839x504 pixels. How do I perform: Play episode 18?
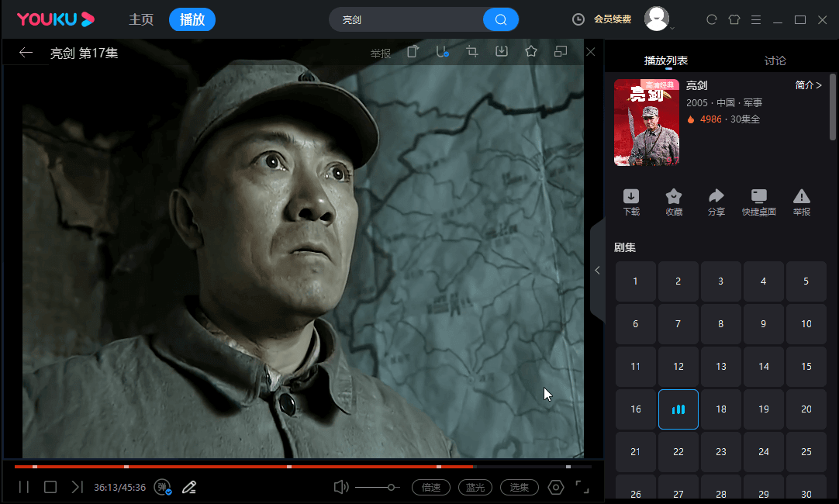point(721,409)
